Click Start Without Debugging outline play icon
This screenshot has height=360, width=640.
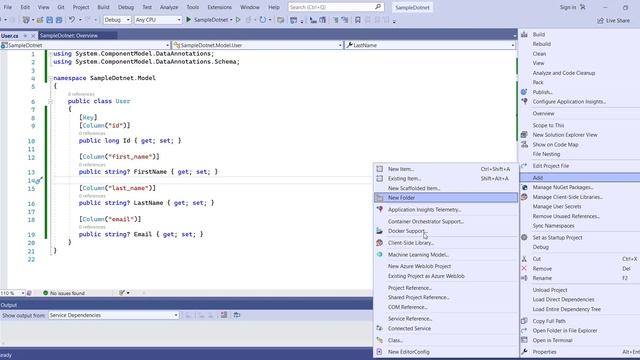click(x=238, y=20)
